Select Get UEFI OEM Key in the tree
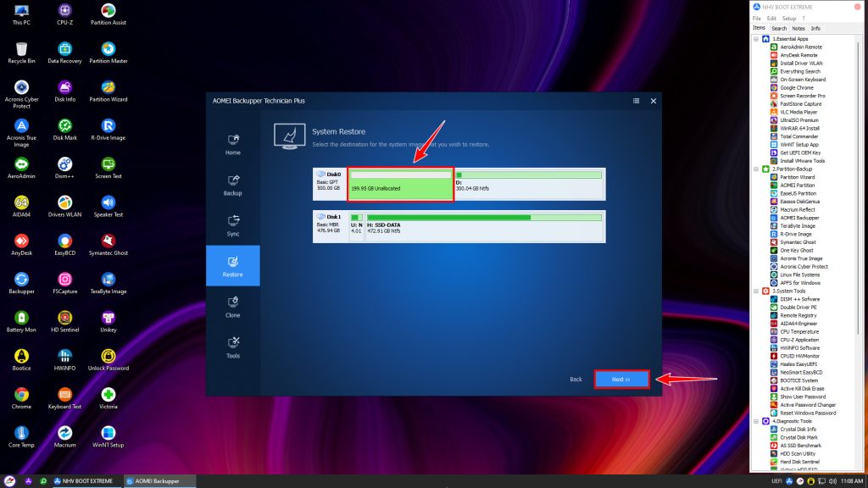The image size is (868, 488). [x=800, y=152]
